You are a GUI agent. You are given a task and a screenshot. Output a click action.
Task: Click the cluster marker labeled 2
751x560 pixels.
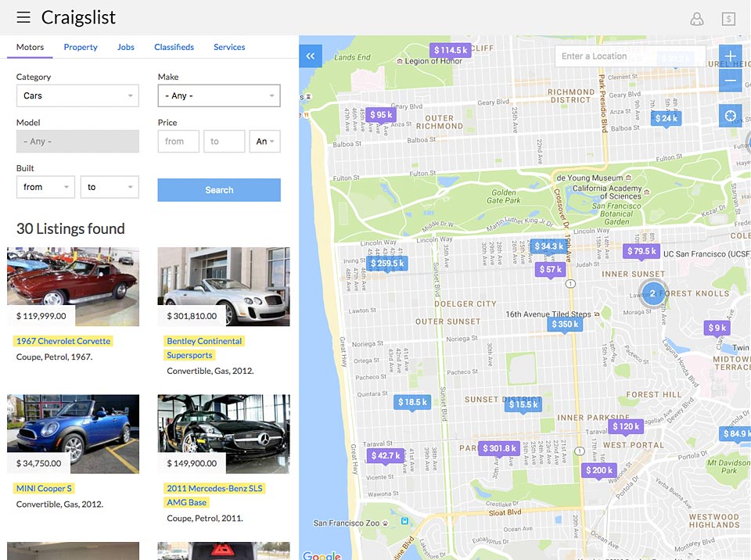click(x=652, y=293)
